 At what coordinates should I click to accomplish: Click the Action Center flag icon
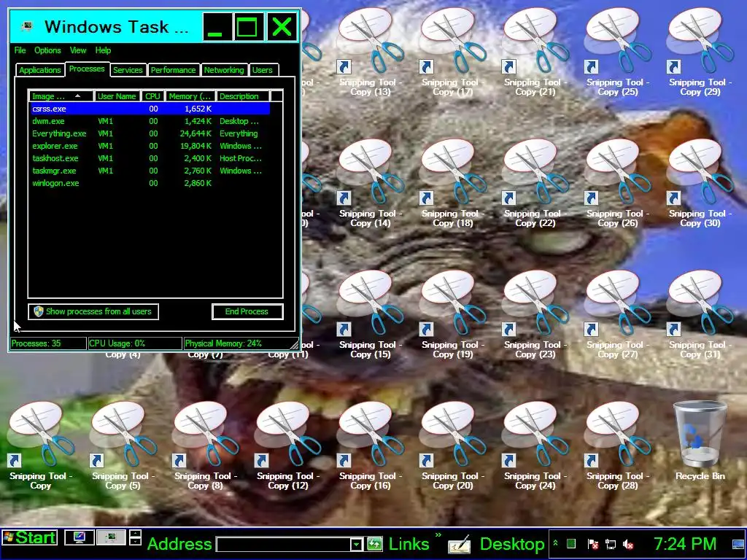tap(593, 544)
